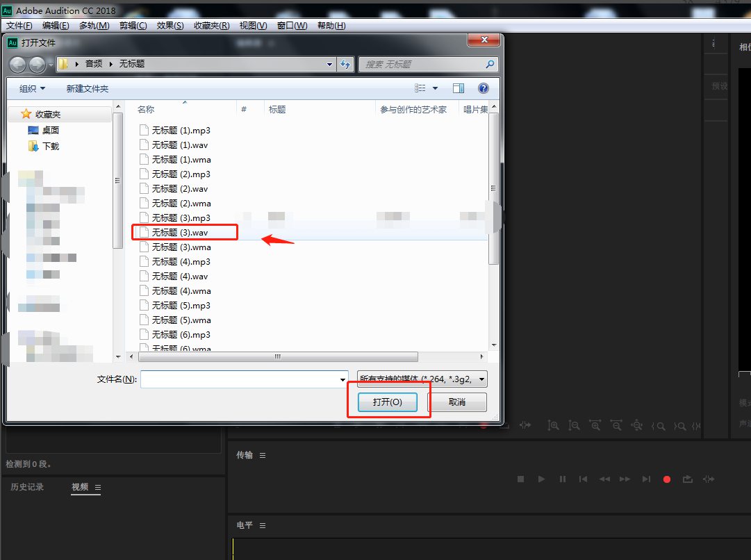
Task: Open the 文件(F) menu
Action: (x=19, y=26)
